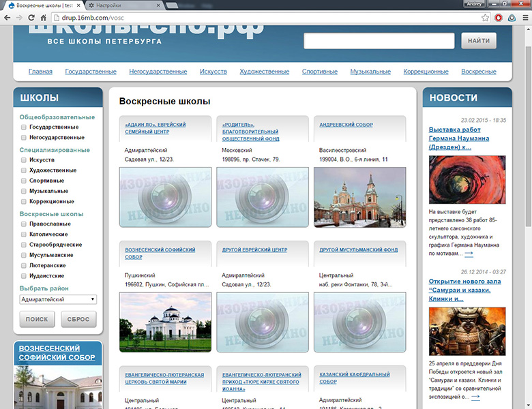This screenshot has height=409, width=532.
Task: Open the Коррекционные menu link
Action: [x=426, y=72]
